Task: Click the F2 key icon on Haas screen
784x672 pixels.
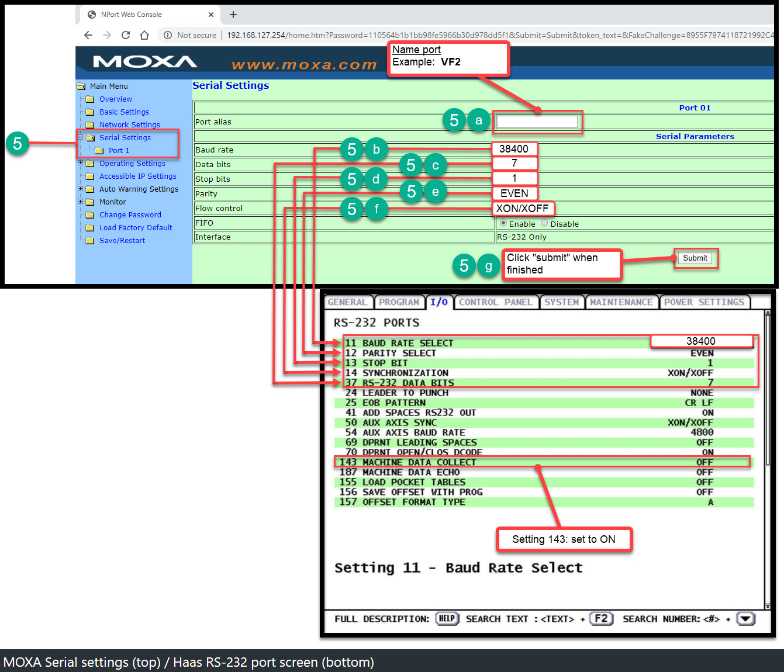Action: (x=602, y=619)
